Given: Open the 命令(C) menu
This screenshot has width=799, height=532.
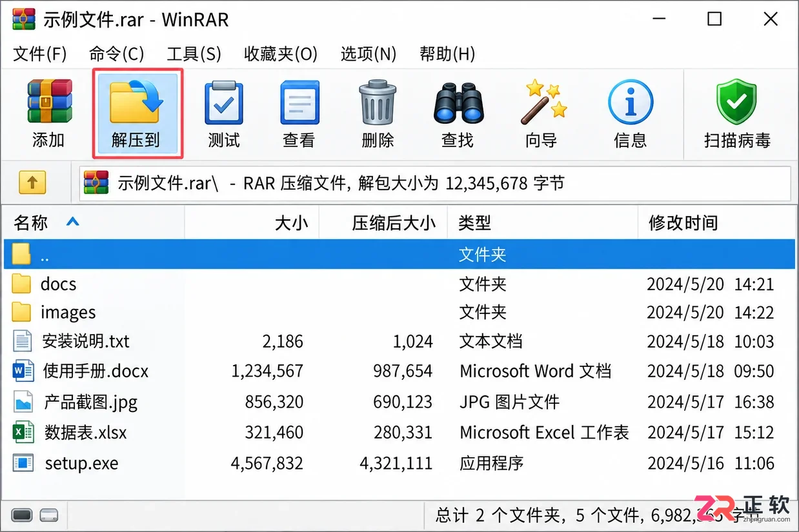Looking at the screenshot, I should (x=116, y=54).
